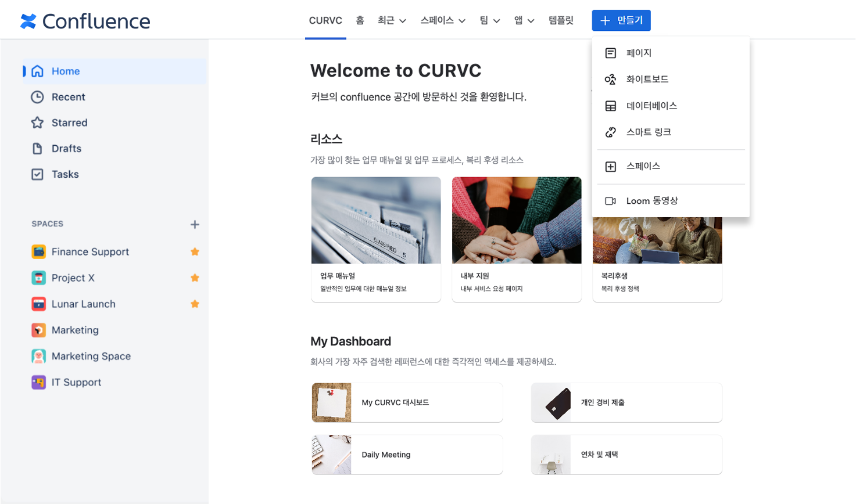
Task: Unstar the Project X space
Action: (195, 278)
